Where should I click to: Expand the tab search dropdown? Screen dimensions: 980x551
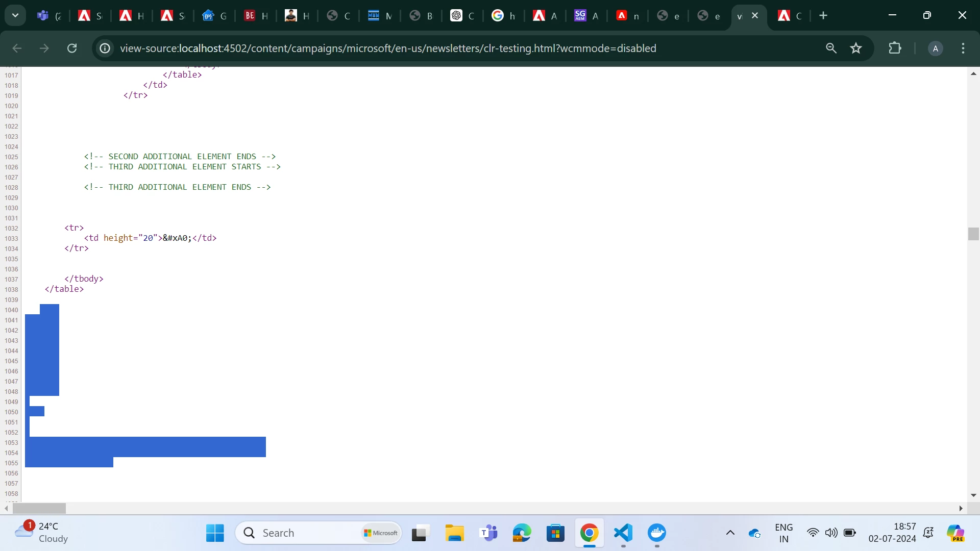(x=15, y=15)
